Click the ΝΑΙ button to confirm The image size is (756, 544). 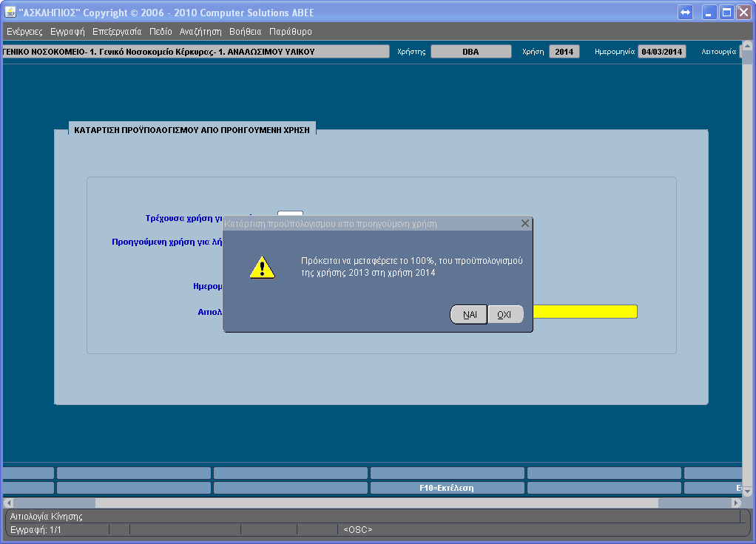pyautogui.click(x=469, y=314)
